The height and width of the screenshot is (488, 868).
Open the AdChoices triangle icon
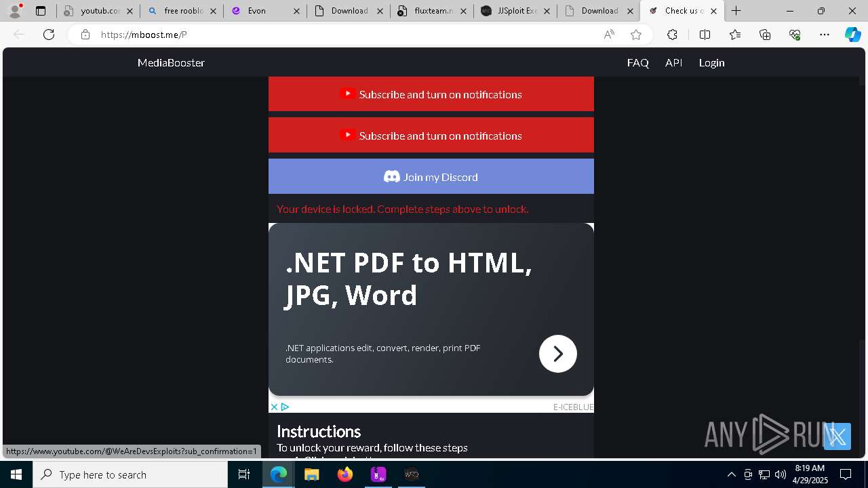[x=285, y=407]
